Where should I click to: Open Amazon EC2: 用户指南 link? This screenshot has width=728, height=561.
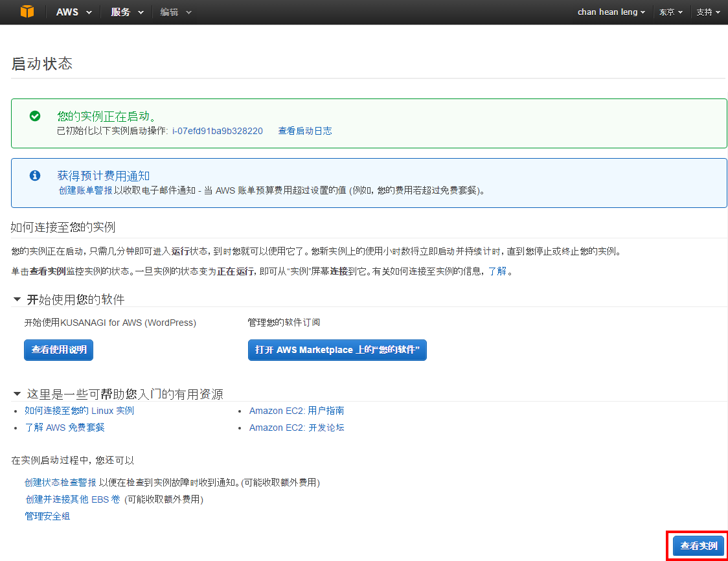pyautogui.click(x=297, y=411)
